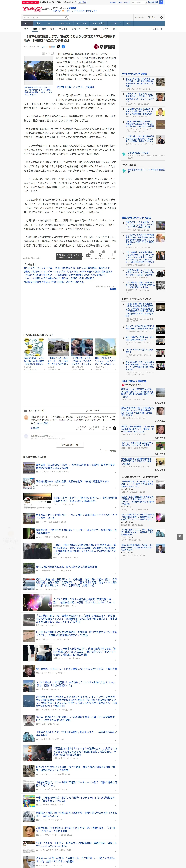Screen dimensions: 186x868
Task: Open トピックス一覧 link
Action: [155, 29]
